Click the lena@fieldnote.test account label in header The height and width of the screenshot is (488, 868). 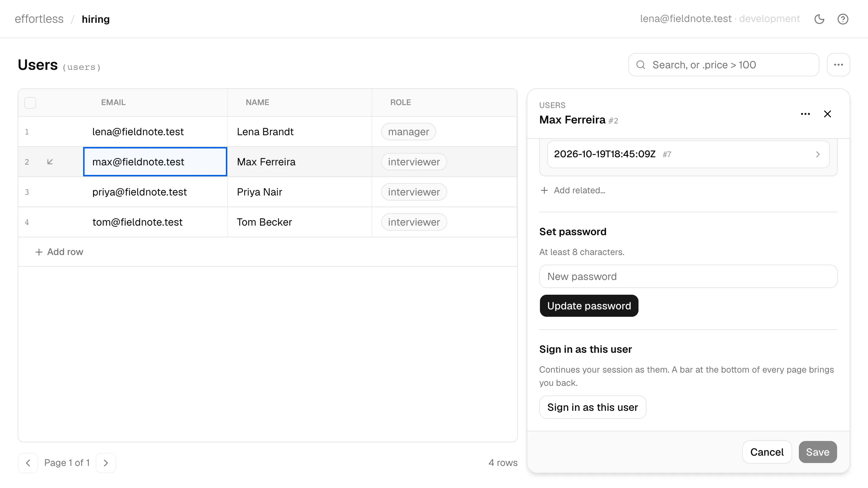tap(686, 19)
